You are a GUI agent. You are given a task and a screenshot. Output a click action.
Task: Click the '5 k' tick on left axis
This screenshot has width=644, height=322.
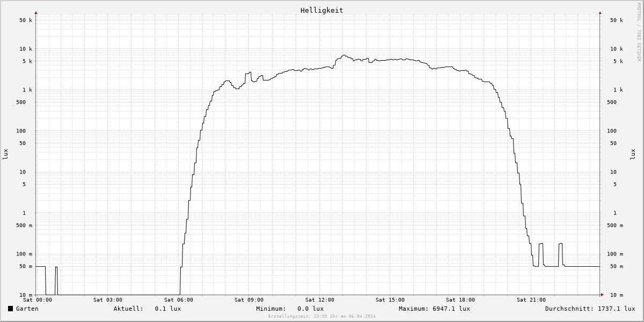[27, 61]
